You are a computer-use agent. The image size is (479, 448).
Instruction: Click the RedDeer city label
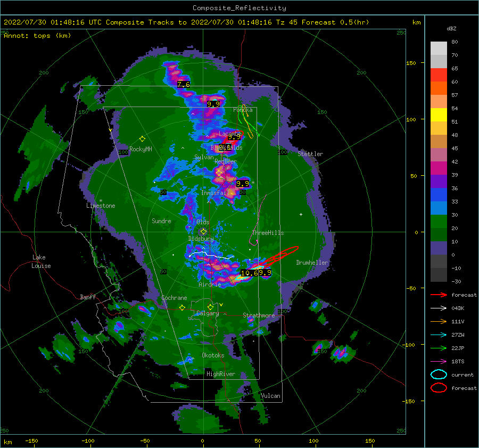[x=226, y=161]
